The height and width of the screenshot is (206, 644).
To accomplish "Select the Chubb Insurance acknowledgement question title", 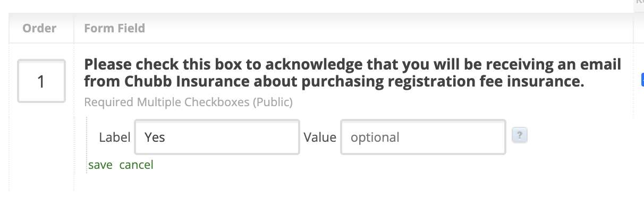I will [x=353, y=73].
